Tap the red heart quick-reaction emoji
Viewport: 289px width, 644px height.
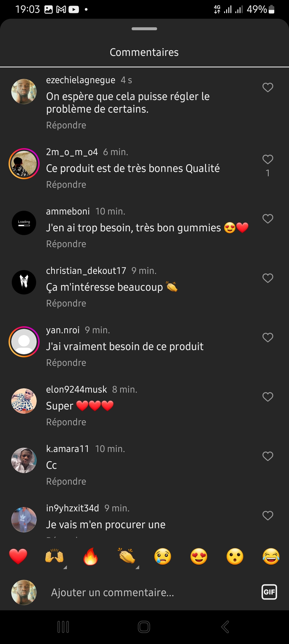(18, 556)
